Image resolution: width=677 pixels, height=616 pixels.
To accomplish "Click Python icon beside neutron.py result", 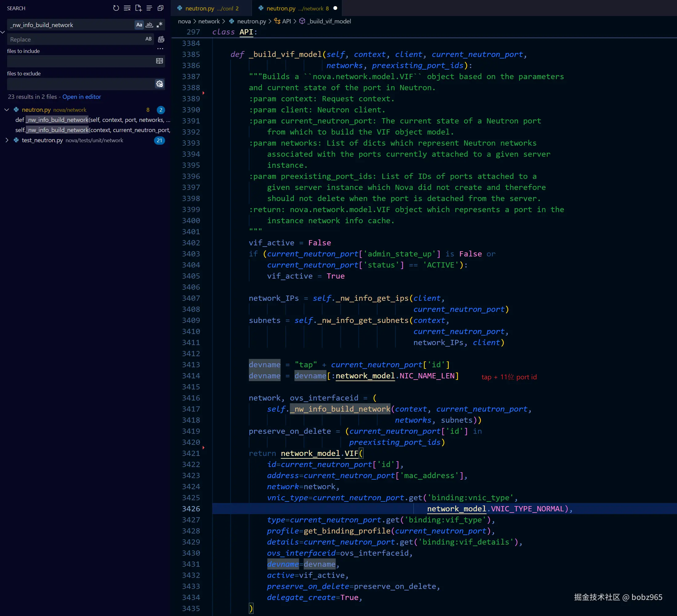I will coord(16,110).
